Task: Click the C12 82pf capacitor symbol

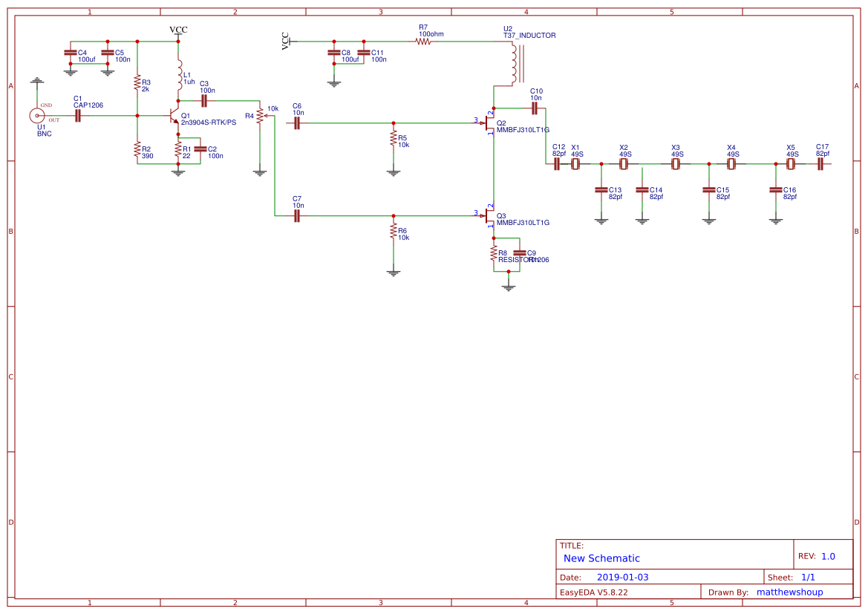Action: pos(557,164)
